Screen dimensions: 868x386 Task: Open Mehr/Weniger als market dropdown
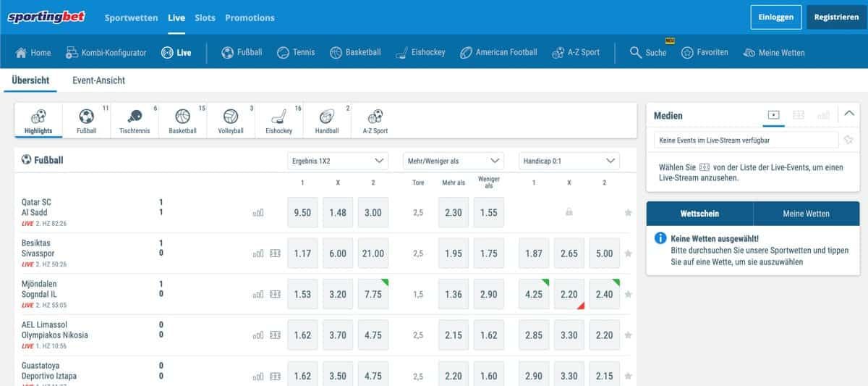click(454, 161)
